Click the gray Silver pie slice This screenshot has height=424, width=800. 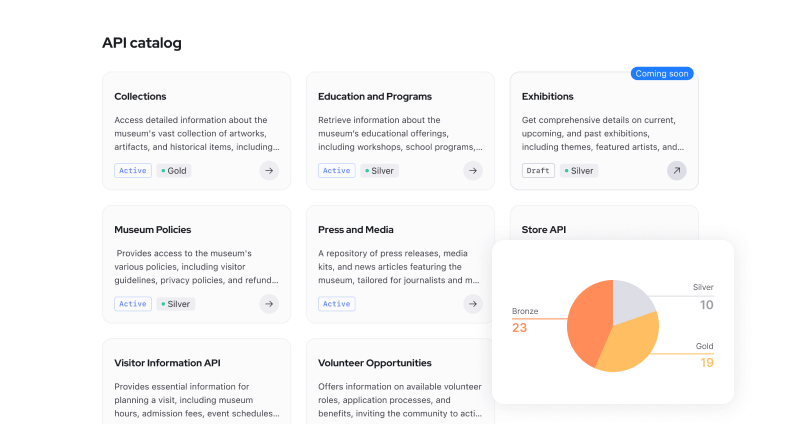point(629,302)
